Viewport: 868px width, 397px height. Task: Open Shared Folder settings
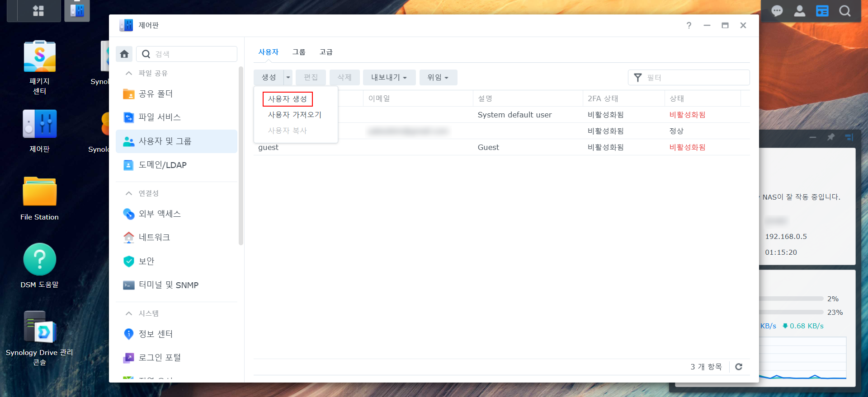(176, 94)
